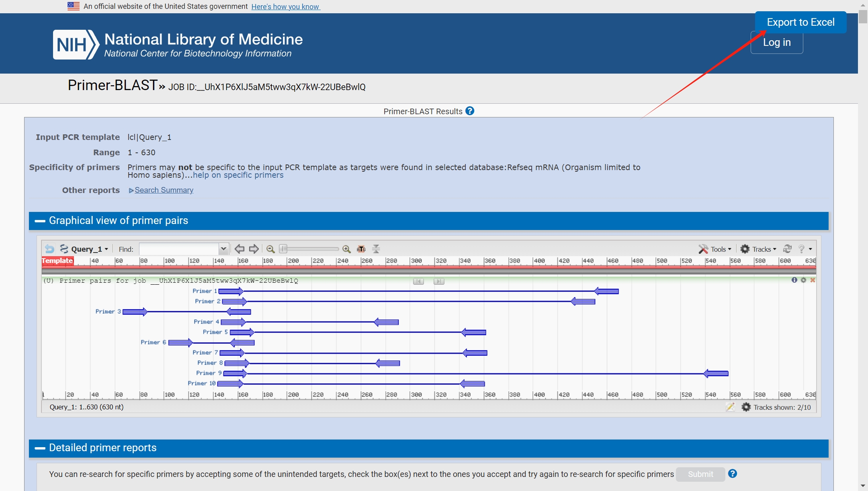Image resolution: width=868 pixels, height=491 pixels.
Task: Collapse Graphical view of primer pairs section
Action: click(40, 221)
